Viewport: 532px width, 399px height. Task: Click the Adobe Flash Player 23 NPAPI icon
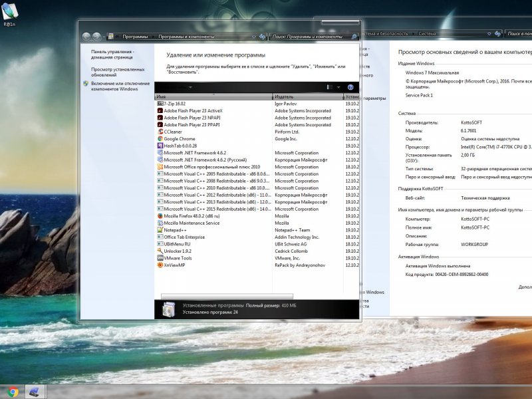point(160,118)
